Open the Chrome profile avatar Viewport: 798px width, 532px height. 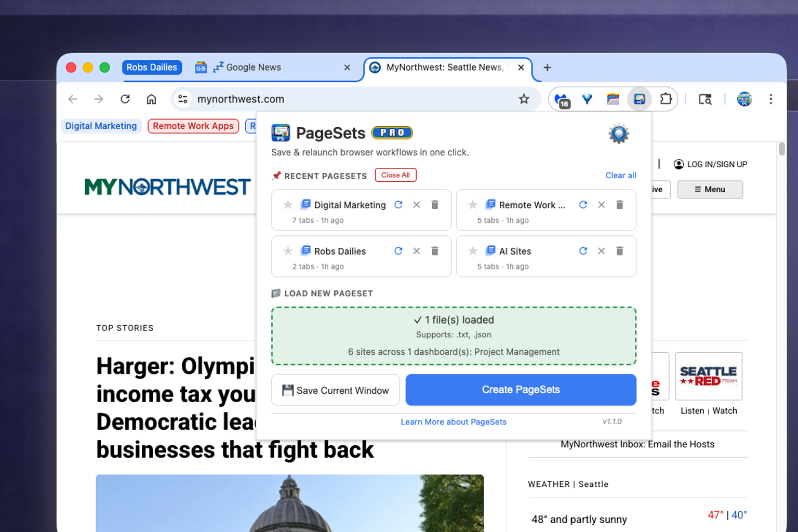click(x=744, y=99)
